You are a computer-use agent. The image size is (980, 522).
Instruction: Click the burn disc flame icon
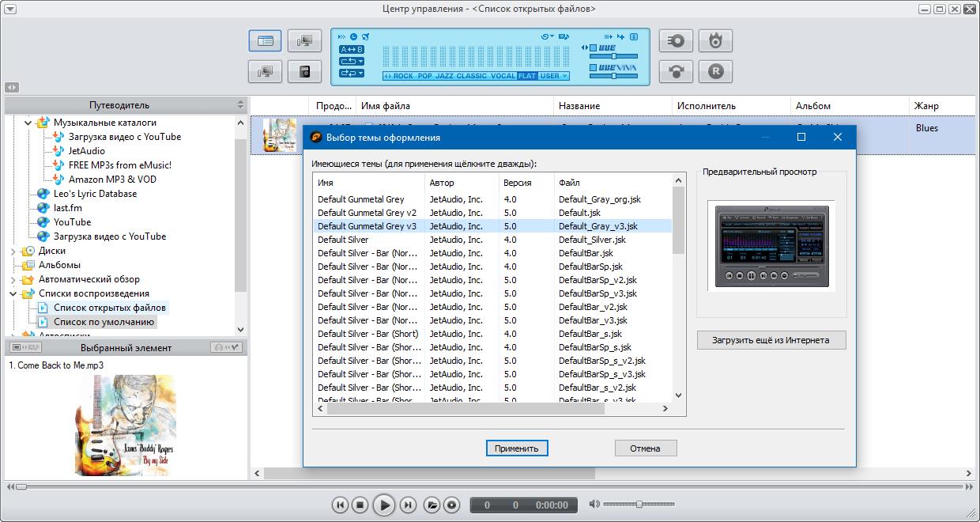pyautogui.click(x=715, y=40)
